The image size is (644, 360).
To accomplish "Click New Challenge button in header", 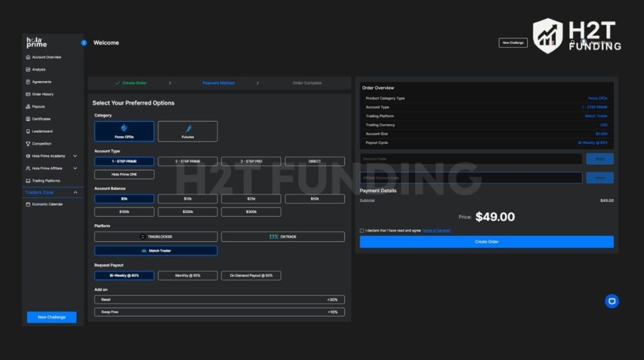I will (513, 43).
